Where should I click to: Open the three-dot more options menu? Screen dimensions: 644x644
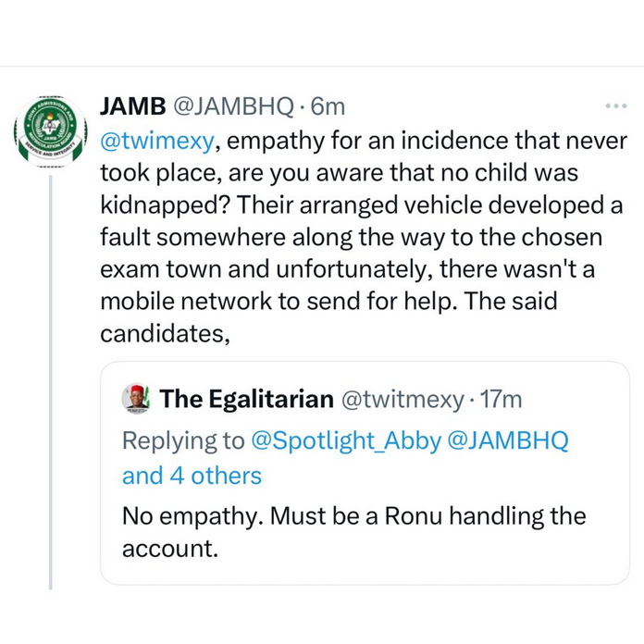(x=615, y=106)
